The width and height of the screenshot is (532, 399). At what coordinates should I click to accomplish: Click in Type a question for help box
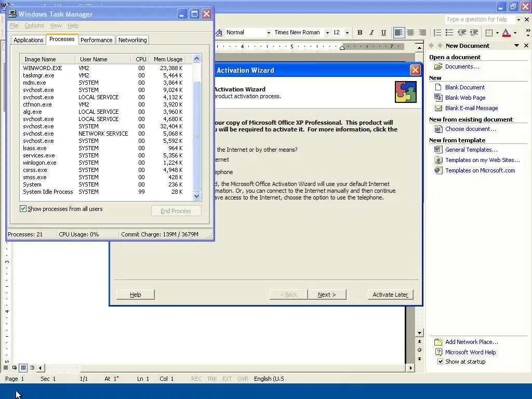pyautogui.click(x=480, y=20)
